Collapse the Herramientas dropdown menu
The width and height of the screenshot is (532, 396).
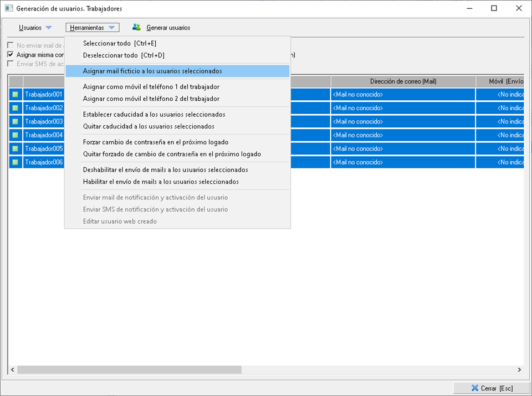point(87,28)
